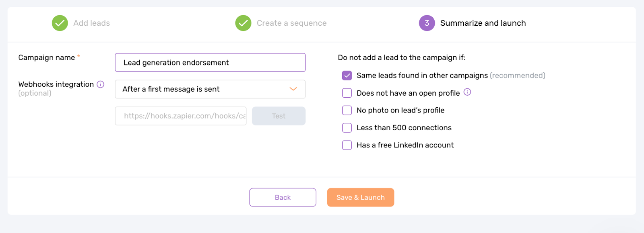Viewport: 644px width, 233px height.
Task: Open the Webhooks integration info tooltip
Action: [x=100, y=84]
